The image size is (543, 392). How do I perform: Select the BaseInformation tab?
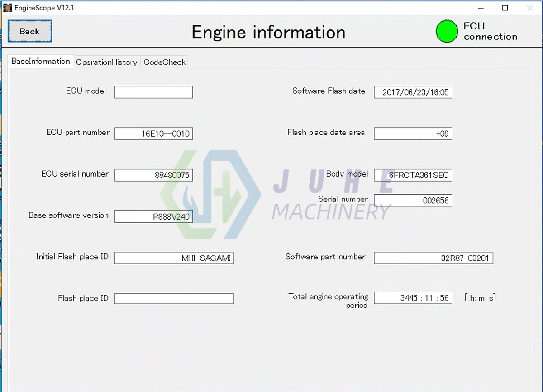click(x=40, y=61)
